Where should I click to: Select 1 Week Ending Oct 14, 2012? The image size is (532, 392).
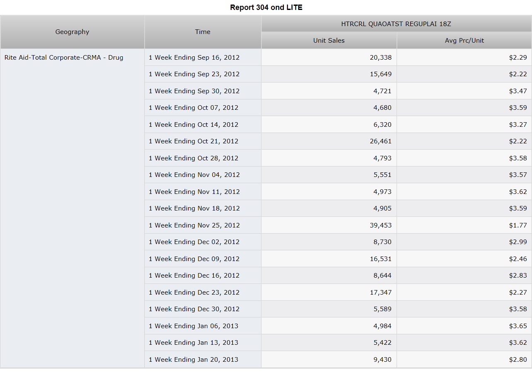tap(203, 124)
